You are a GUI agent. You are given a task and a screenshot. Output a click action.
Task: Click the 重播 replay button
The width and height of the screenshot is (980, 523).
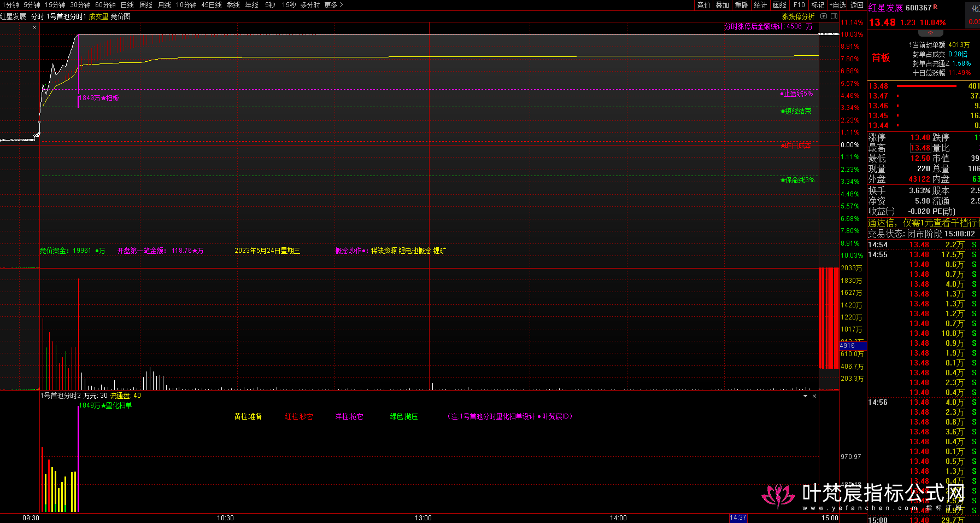[x=742, y=5]
